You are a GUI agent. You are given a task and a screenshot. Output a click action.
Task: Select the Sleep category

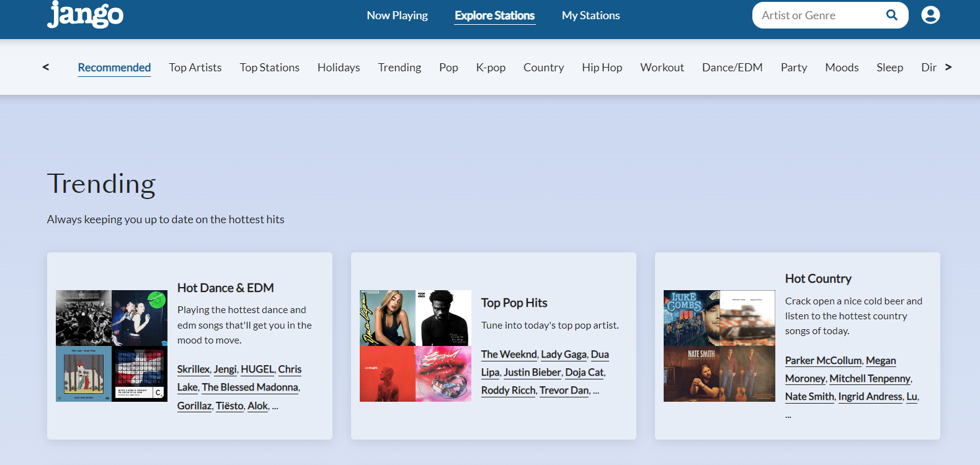click(890, 68)
